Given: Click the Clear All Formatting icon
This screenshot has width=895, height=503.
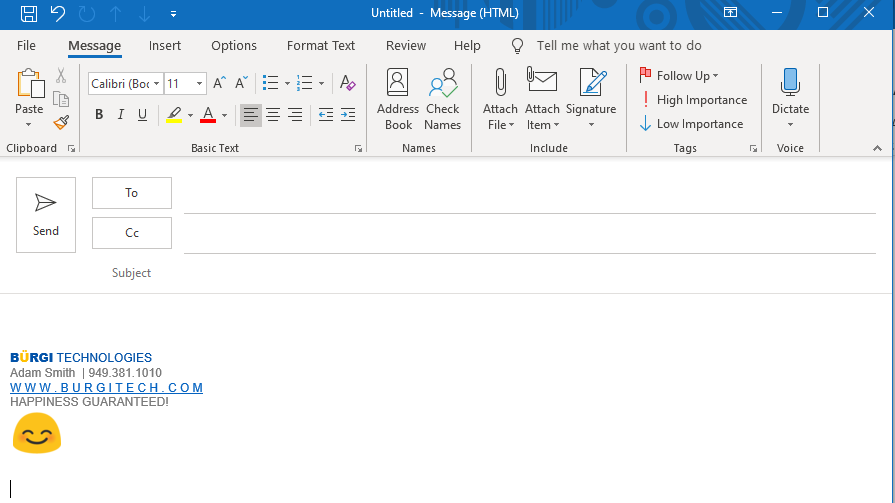Looking at the screenshot, I should 347,83.
